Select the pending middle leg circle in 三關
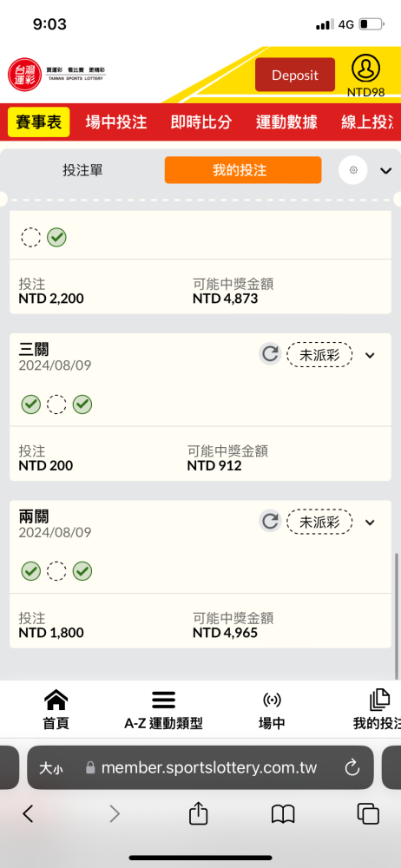Image resolution: width=401 pixels, height=868 pixels. tap(56, 404)
